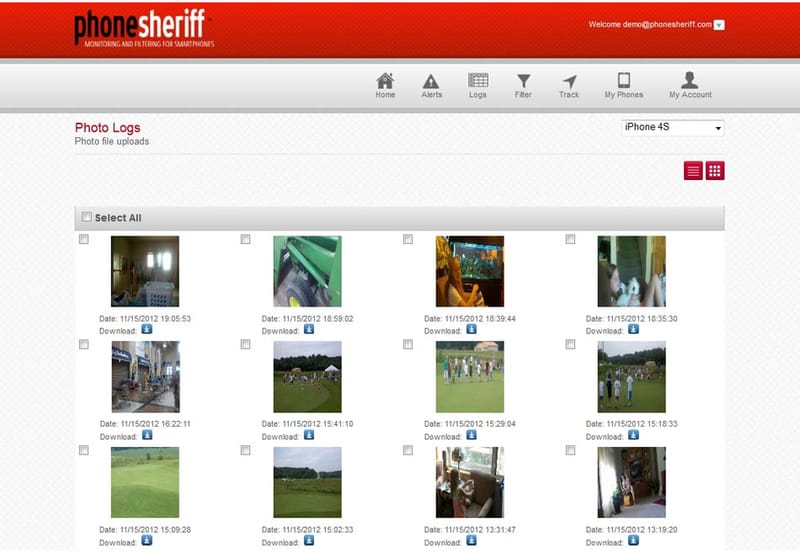Open the photo thumbnail from 15:18:33
Screen dimensions: 800x553
tap(632, 376)
